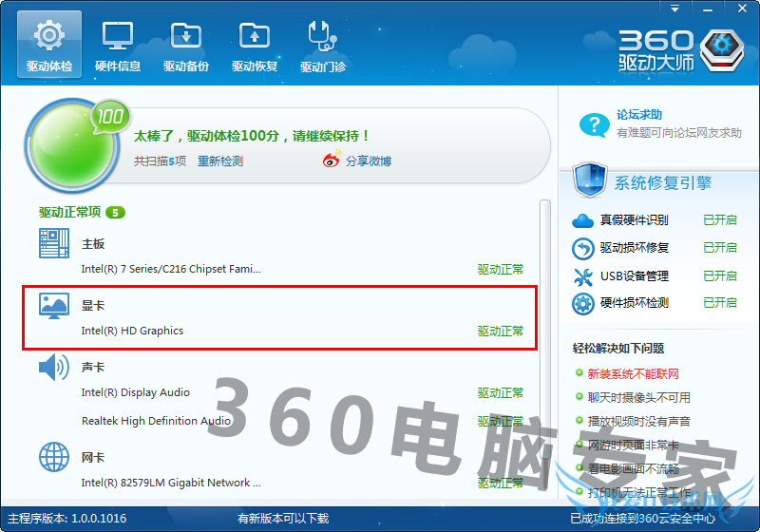Click the 驱动正常项 5 count badge
This screenshot has width=760, height=532.
(115, 212)
